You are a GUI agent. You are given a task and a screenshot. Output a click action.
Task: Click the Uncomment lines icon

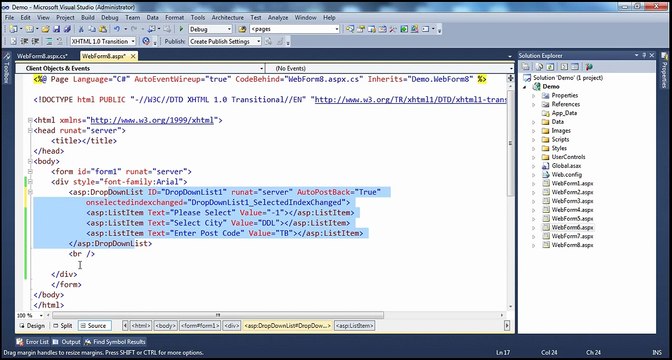click(x=60, y=41)
